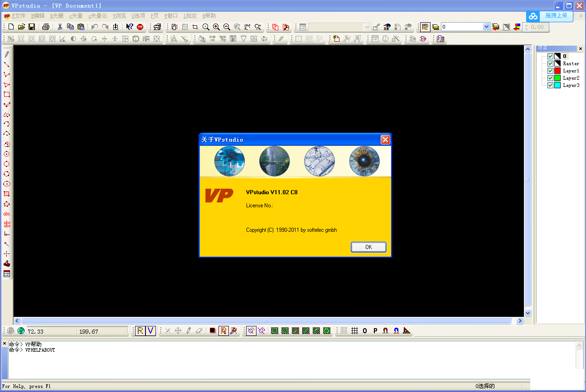586x392 pixels.
Task: Click the Undo arrow icon
Action: [x=95, y=27]
